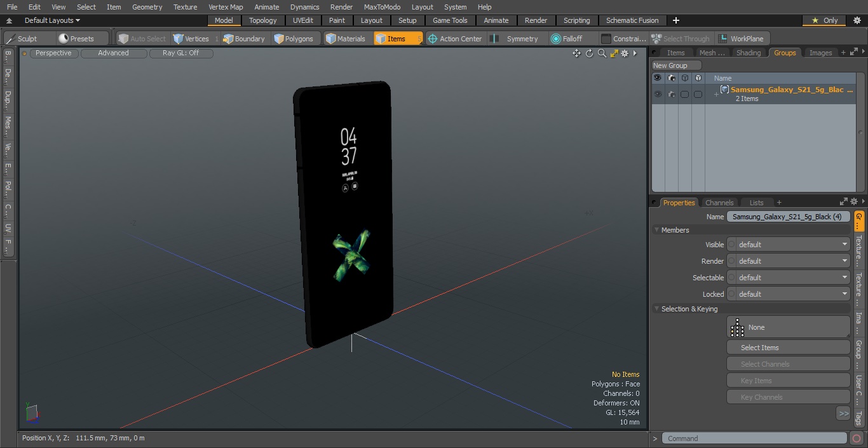The height and width of the screenshot is (448, 868).
Task: Click the group locator icon beside Samsung_Galaxy_S21
Action: click(724, 90)
